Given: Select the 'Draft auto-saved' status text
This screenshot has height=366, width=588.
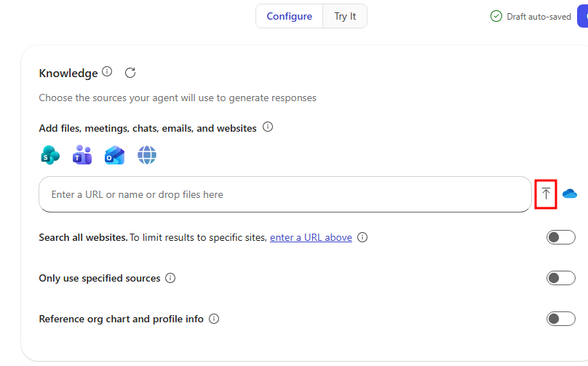Looking at the screenshot, I should point(539,17).
